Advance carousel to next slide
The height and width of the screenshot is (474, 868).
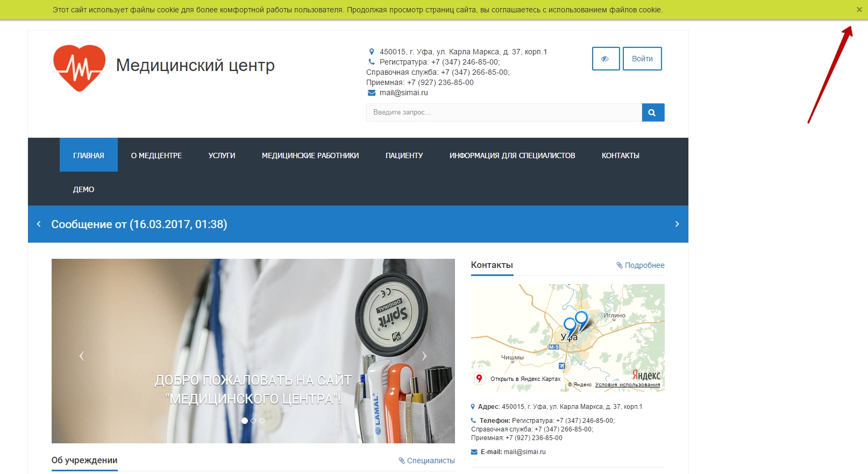pos(424,356)
